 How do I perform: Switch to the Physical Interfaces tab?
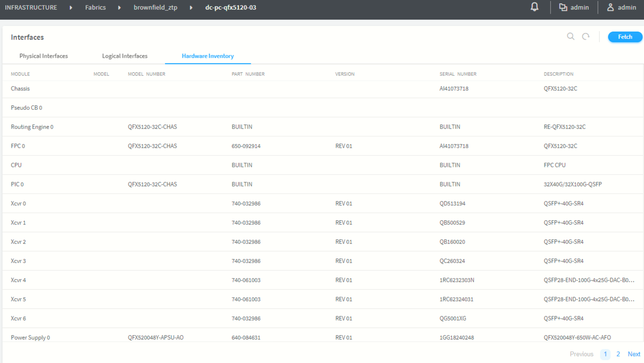tap(44, 56)
